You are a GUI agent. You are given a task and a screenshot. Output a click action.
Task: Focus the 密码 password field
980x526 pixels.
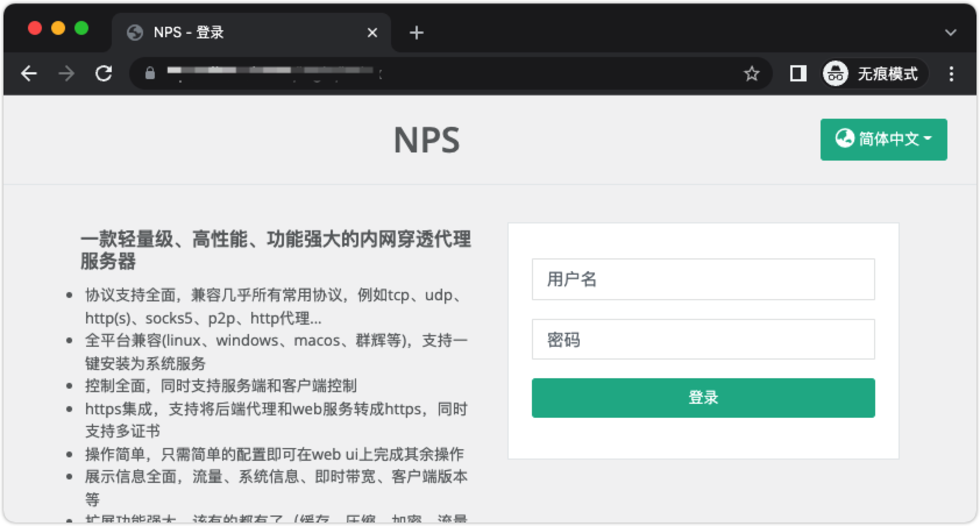703,339
